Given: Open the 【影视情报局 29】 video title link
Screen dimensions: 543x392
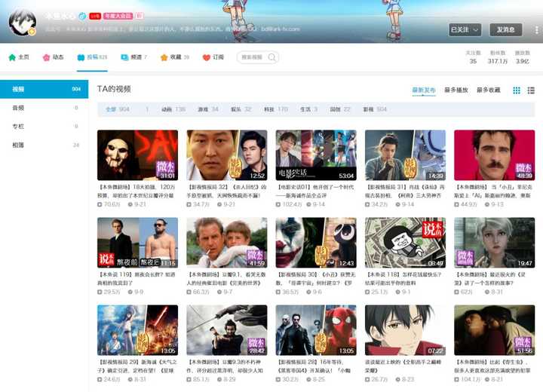Looking at the screenshot, I should (137, 366).
